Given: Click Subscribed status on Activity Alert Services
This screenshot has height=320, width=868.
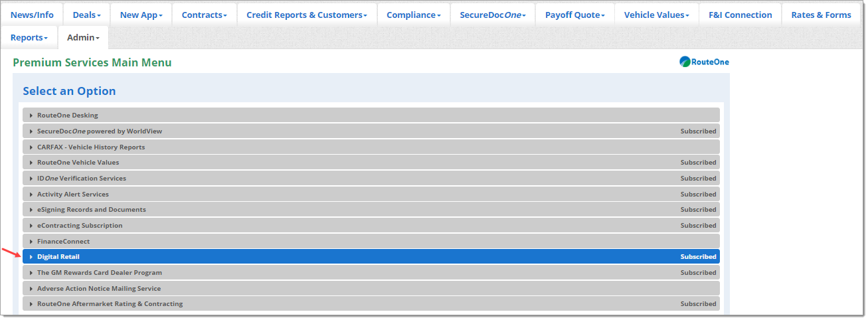Looking at the screenshot, I should pos(698,195).
